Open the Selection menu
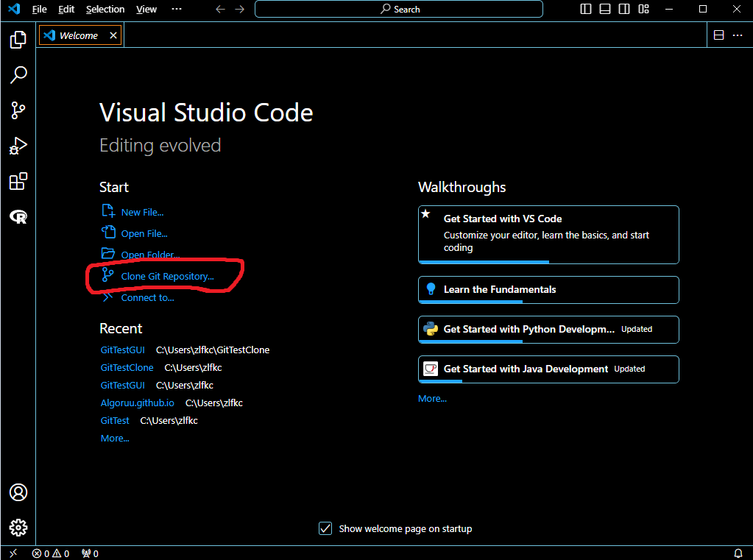 tap(105, 9)
